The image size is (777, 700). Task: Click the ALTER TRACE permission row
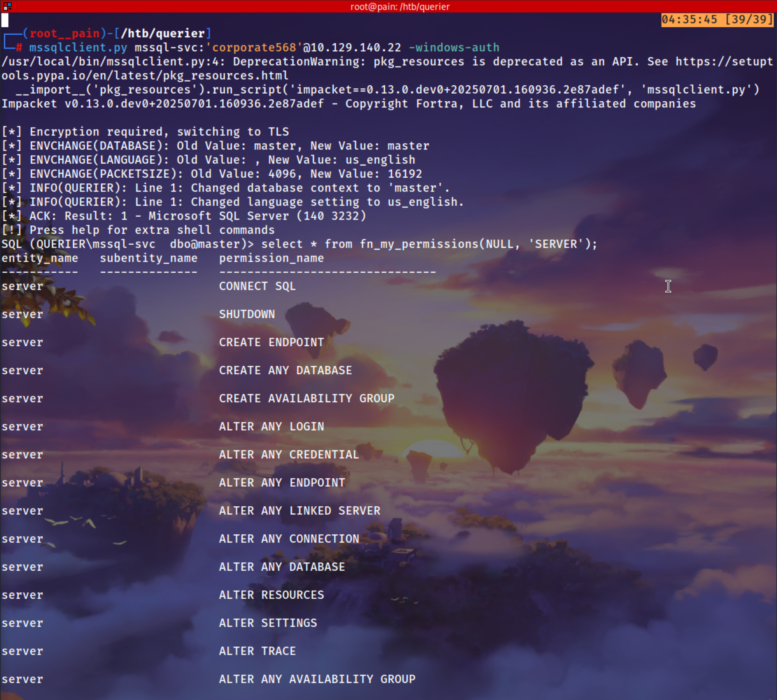(257, 651)
